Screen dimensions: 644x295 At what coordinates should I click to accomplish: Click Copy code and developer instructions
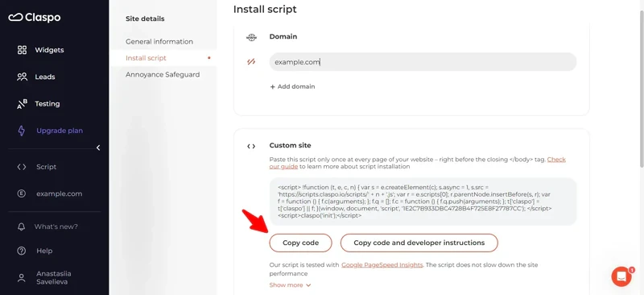click(x=419, y=243)
